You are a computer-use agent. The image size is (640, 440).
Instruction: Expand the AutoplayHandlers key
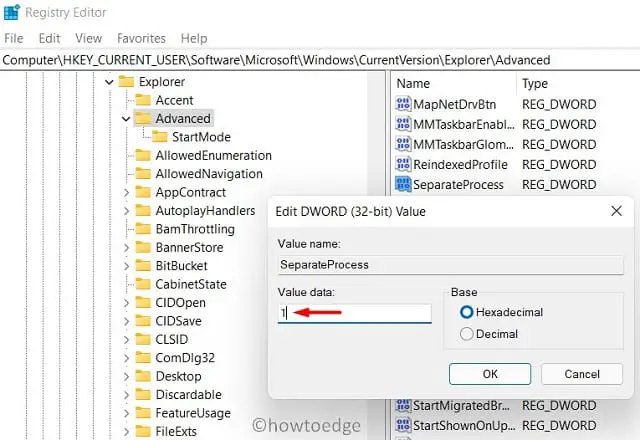(x=126, y=211)
